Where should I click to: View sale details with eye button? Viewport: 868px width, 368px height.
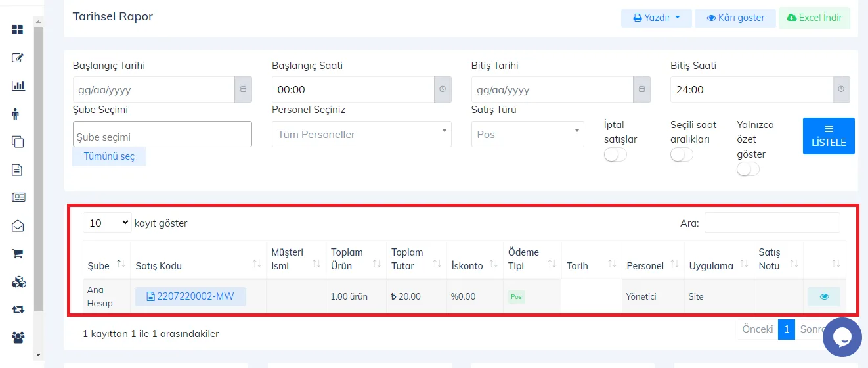[824, 296]
